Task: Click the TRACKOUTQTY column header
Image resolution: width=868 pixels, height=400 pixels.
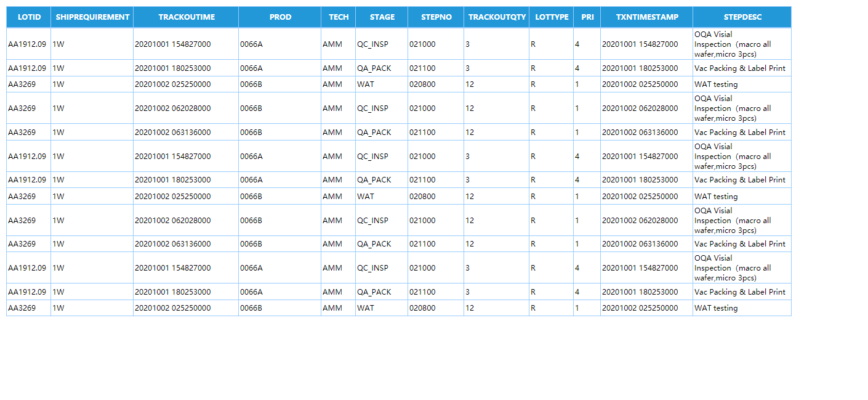Action: click(x=497, y=17)
